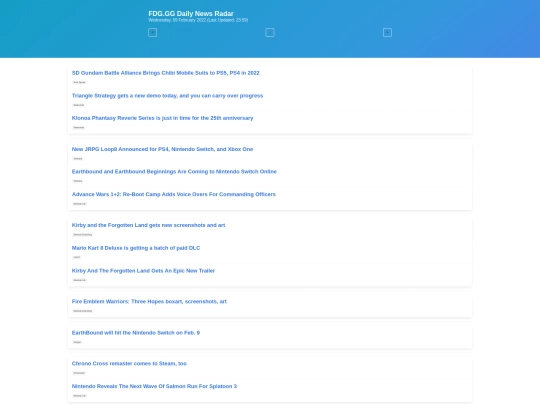The height and width of the screenshot is (405, 540).
Task: Click the source tag under the Chrono Cross headline
Action: (x=79, y=373)
